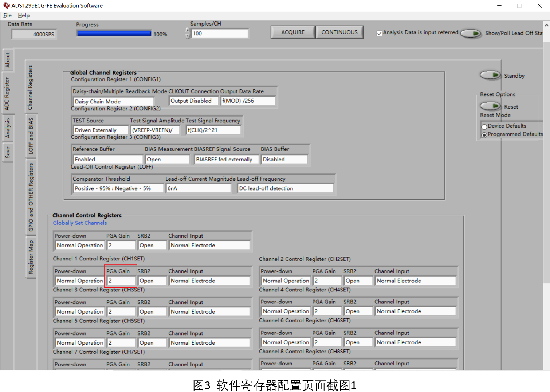550x392 pixels.
Task: Open GPIO and OTHER Registers sub-tab
Action: click(x=30, y=197)
